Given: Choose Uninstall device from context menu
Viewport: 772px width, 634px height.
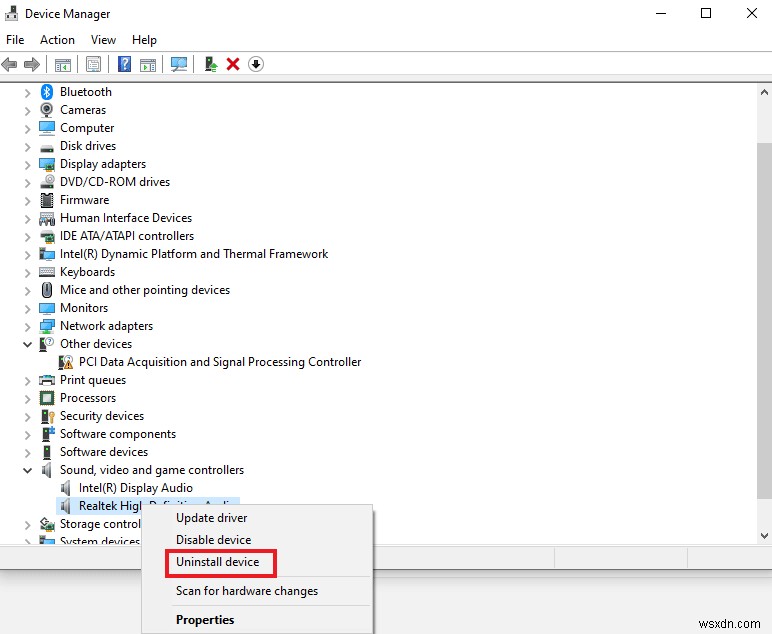Looking at the screenshot, I should coord(218,562).
